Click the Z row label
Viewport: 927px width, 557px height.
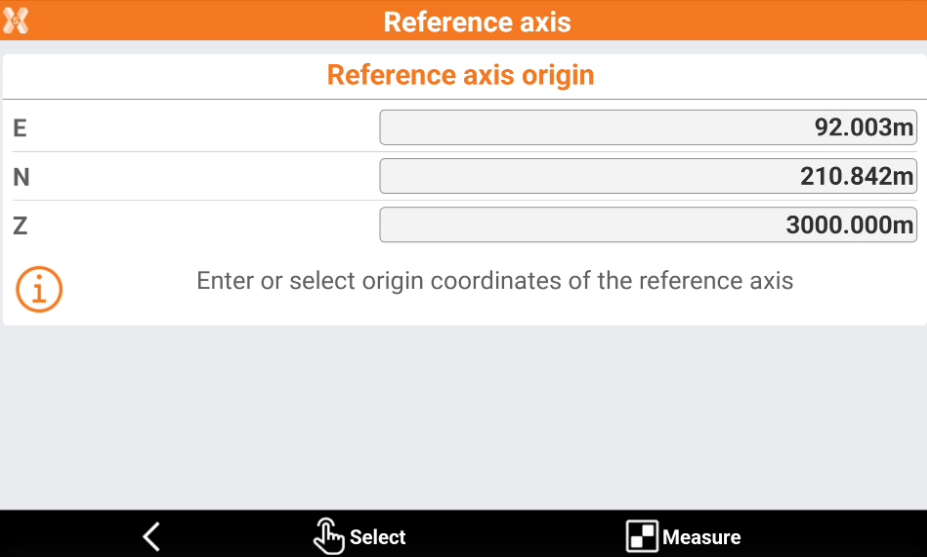[20, 226]
